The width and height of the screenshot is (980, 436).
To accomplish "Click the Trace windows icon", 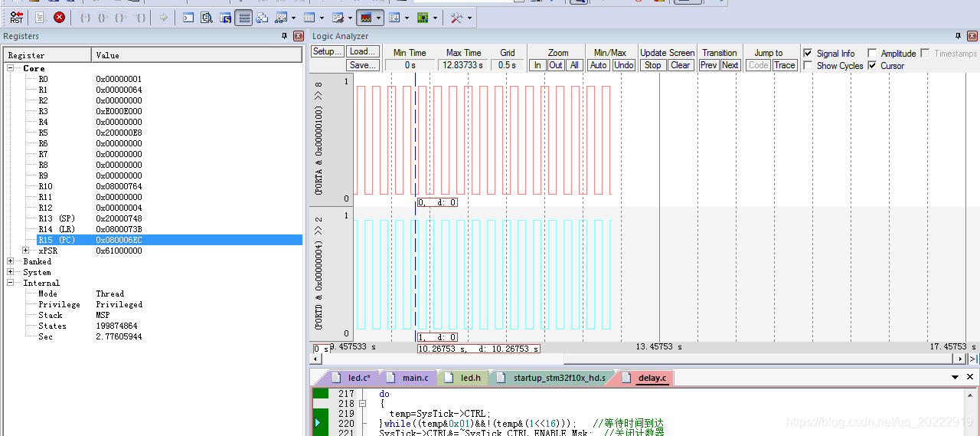I will click(394, 18).
